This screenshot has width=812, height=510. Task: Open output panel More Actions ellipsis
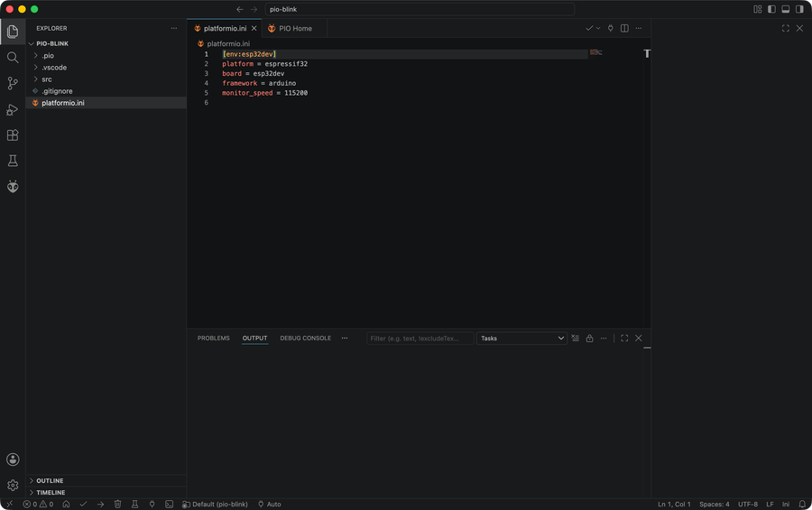tap(604, 338)
